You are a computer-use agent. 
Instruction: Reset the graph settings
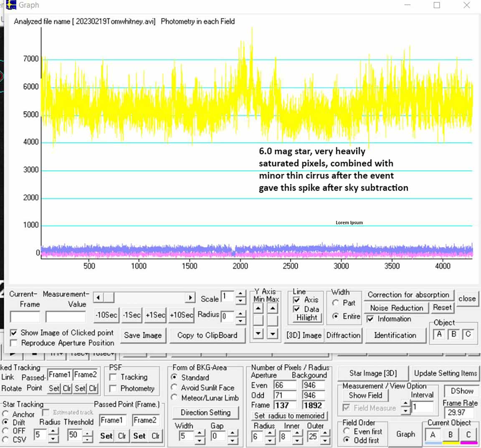pos(442,307)
